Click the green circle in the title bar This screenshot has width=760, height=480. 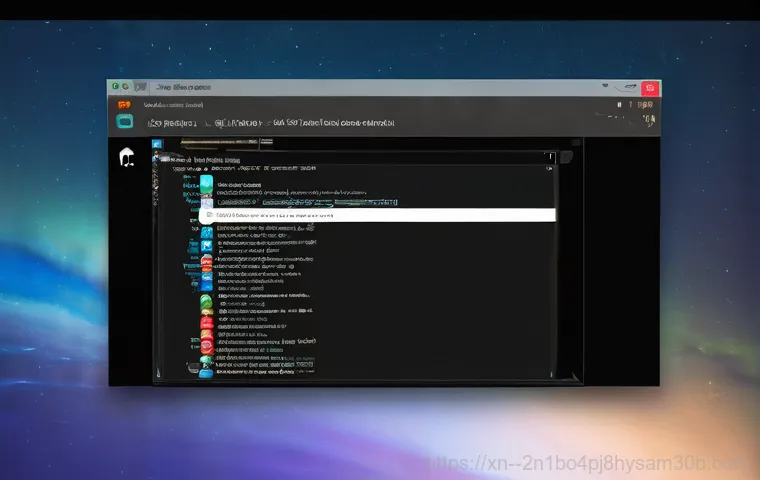117,88
